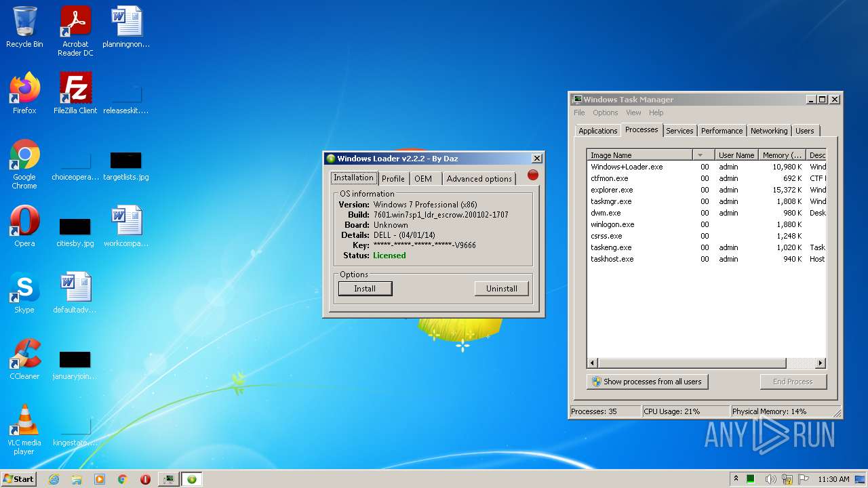Launch Windows Media Player from taskbar
Screen dimensions: 868x488
pos(100,479)
